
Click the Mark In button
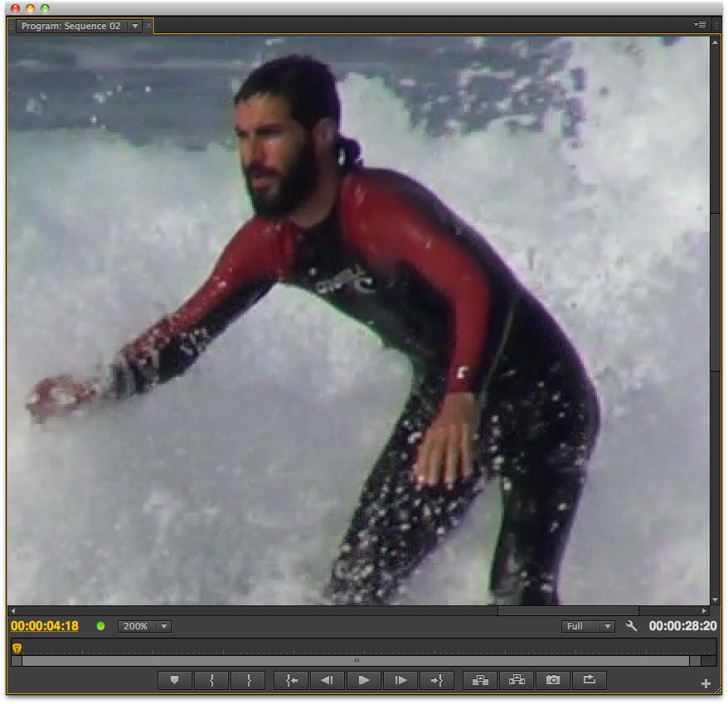pos(211,680)
